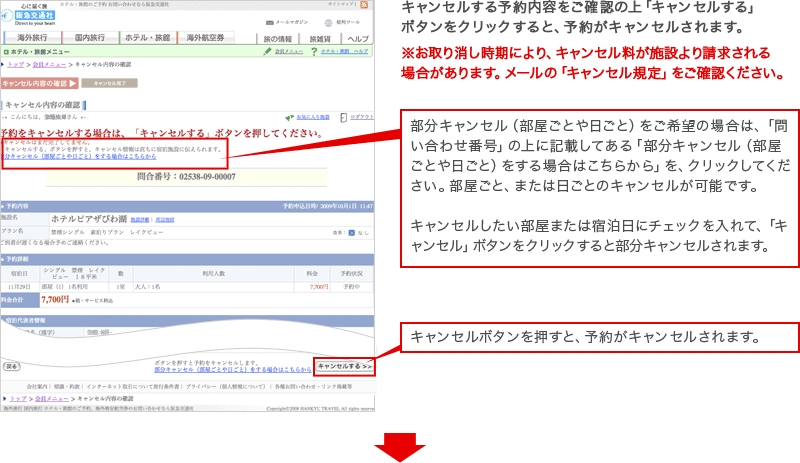This screenshot has width=800, height=463.
Task: Open the second link after the hotel name
Action: (164, 220)
